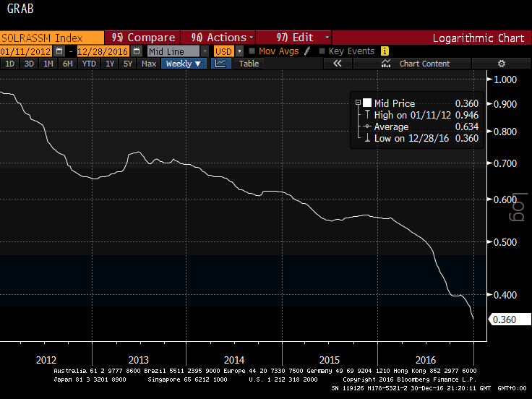Open calendar picker for end date
This screenshot has width=532, height=399.
click(137, 51)
